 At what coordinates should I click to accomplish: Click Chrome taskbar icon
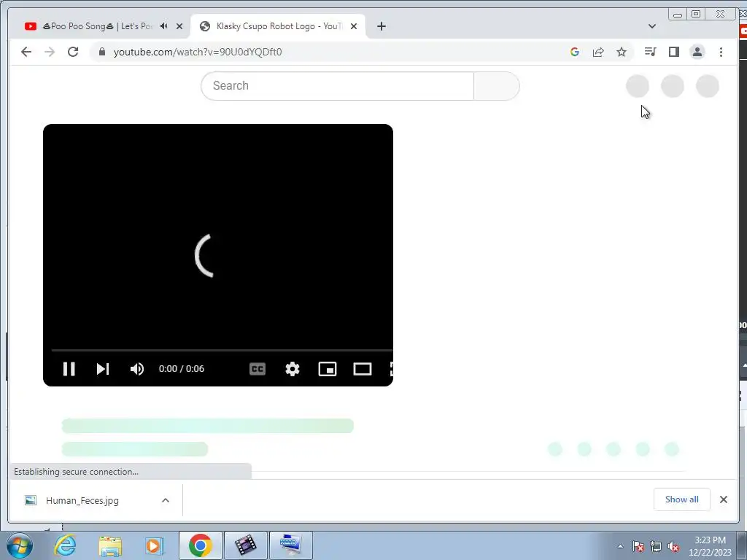tap(200, 545)
